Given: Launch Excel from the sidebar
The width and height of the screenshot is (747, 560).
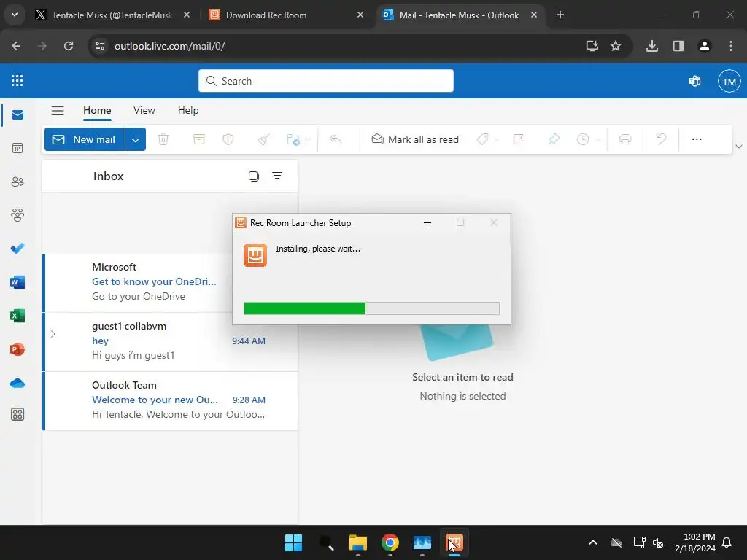Looking at the screenshot, I should 18,316.
